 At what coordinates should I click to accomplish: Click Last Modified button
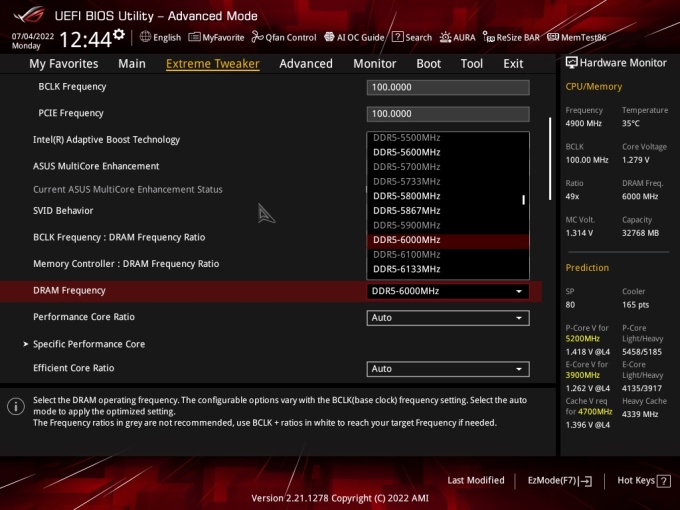[476, 481]
